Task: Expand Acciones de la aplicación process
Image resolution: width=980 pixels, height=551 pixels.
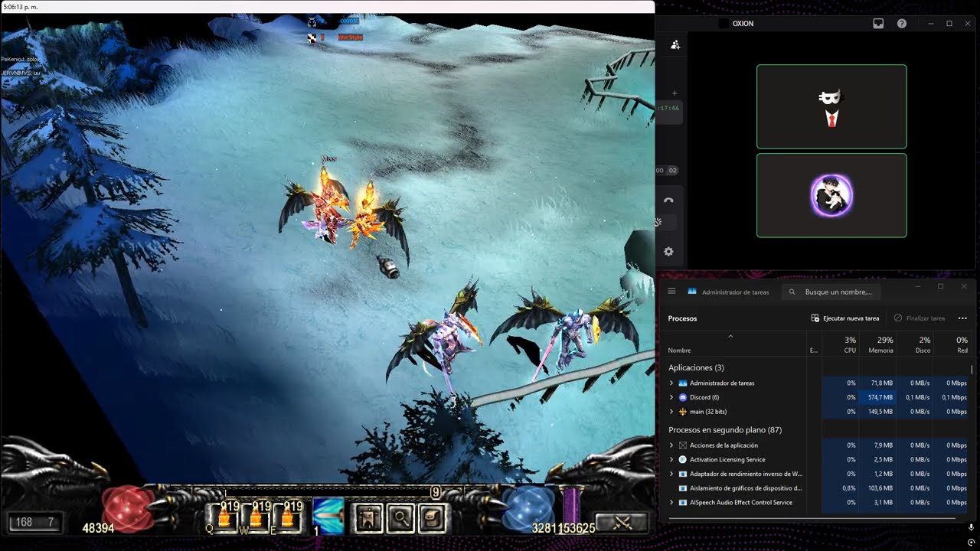Action: pos(671,445)
